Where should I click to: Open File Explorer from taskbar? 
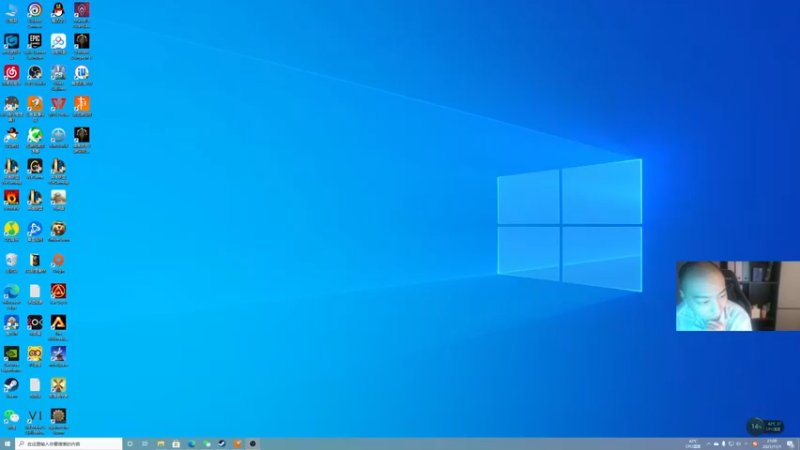tap(161, 444)
